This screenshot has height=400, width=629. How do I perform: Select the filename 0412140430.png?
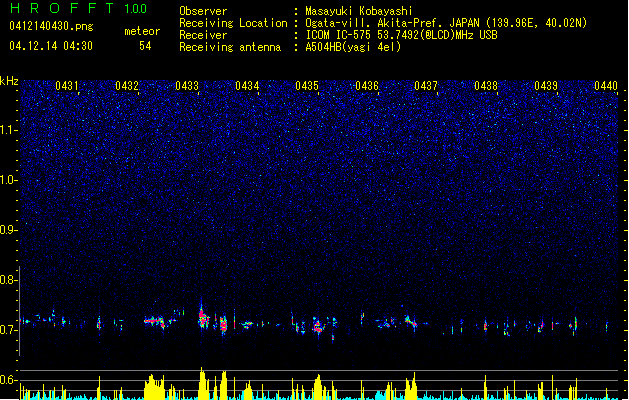click(x=51, y=26)
